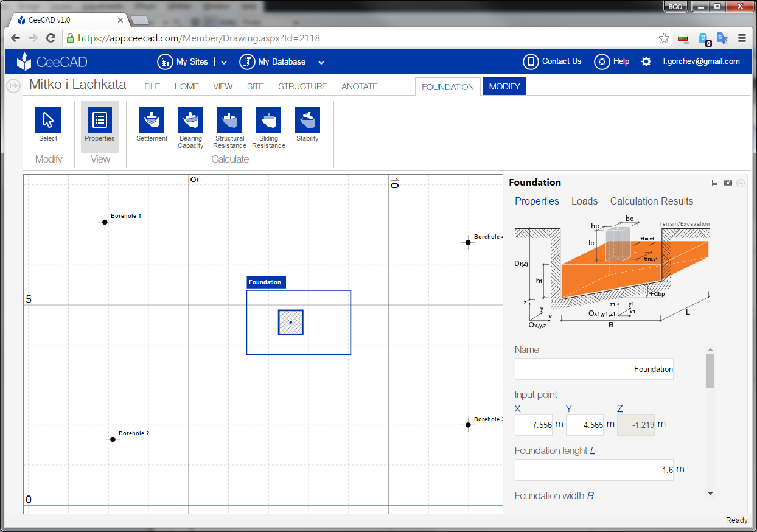Open the Help link
Image resolution: width=757 pixels, height=532 pixels.
click(612, 61)
